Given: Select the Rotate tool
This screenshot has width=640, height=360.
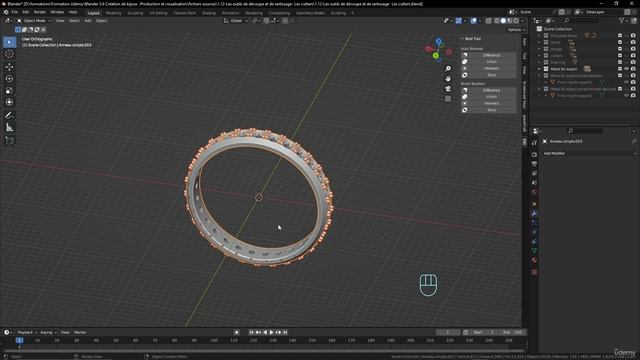Looking at the screenshot, I should (9, 79).
